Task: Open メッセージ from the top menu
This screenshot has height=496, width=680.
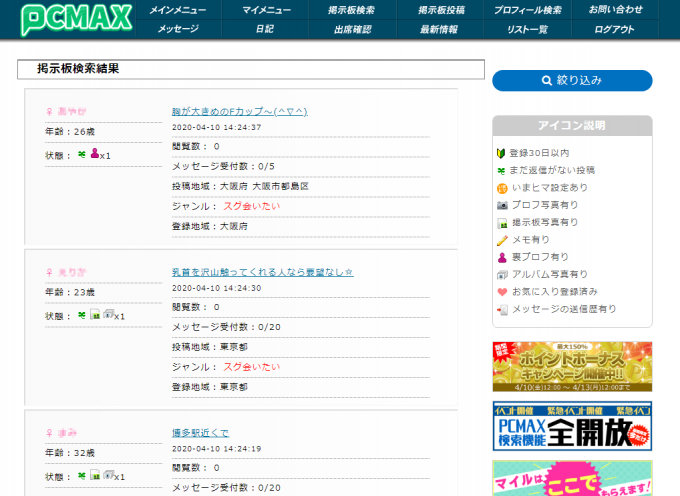Action: [x=178, y=29]
